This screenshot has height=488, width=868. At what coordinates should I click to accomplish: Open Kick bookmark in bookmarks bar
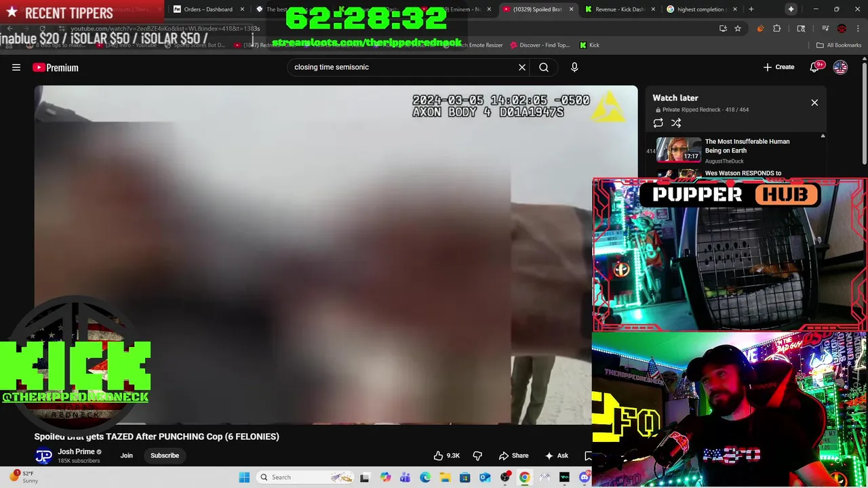tap(589, 45)
